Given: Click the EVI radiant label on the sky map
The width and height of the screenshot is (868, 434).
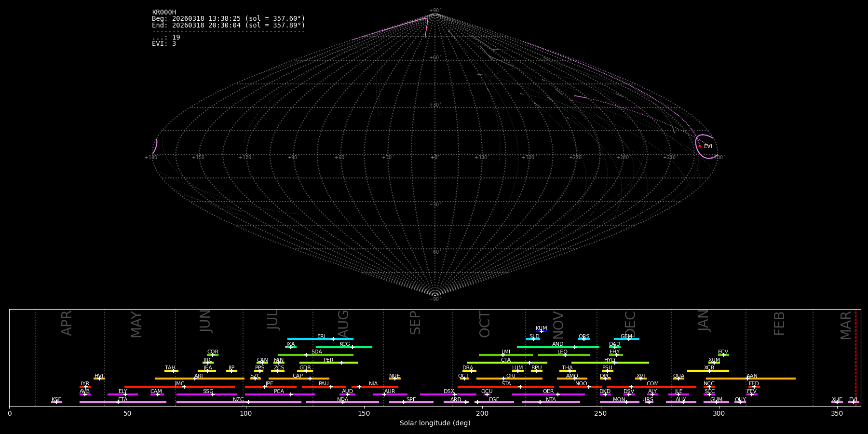Looking at the screenshot, I should click(708, 147).
